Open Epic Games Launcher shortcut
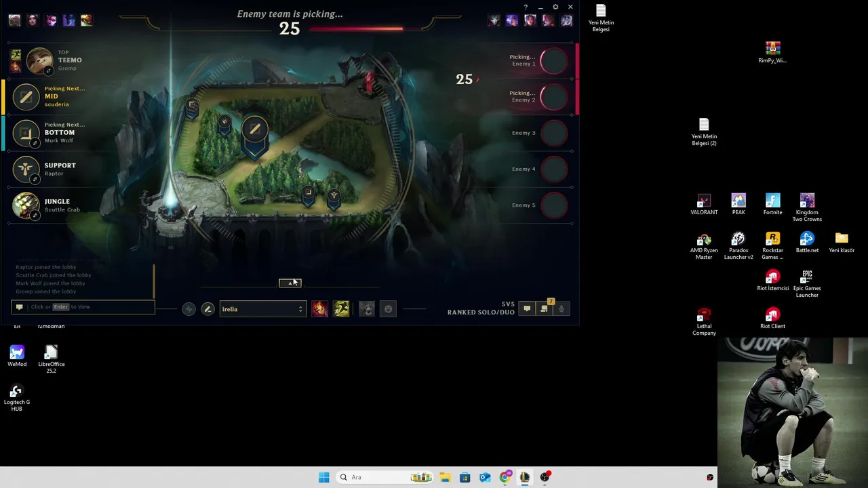The height and width of the screenshot is (488, 868). coord(807,284)
